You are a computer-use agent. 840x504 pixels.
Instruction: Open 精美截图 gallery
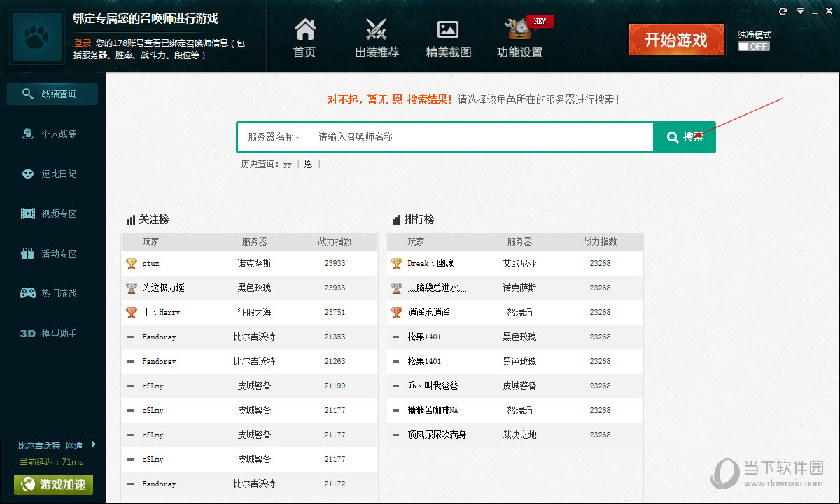pyautogui.click(x=448, y=38)
